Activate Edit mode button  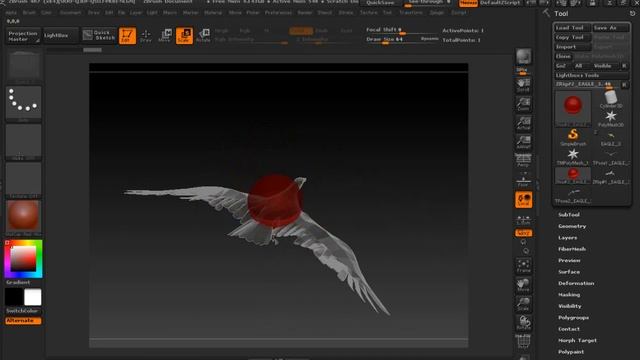[x=127, y=36]
